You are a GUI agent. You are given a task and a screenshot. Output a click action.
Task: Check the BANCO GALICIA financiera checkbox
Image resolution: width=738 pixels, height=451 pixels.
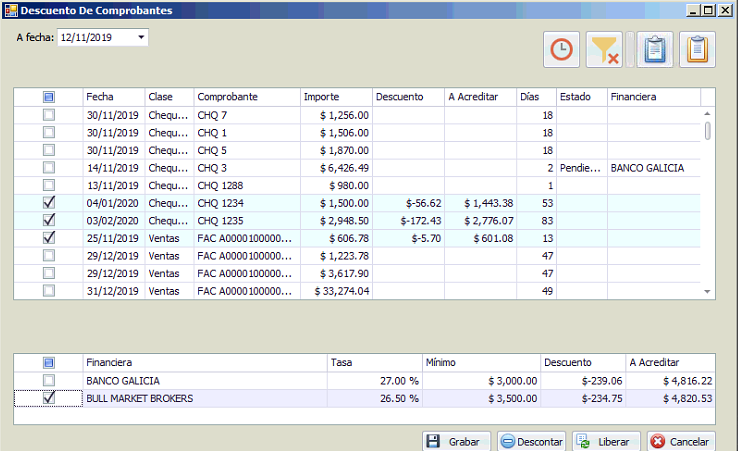pyautogui.click(x=48, y=380)
